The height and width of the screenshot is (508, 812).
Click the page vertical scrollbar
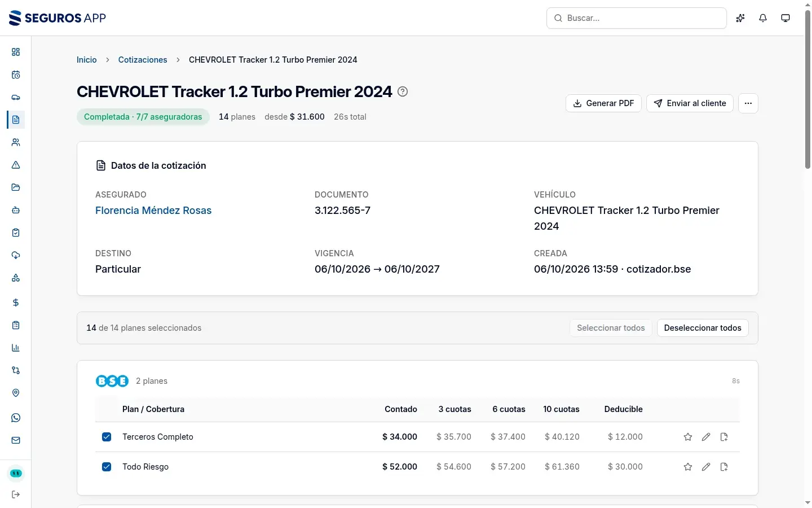click(x=807, y=90)
